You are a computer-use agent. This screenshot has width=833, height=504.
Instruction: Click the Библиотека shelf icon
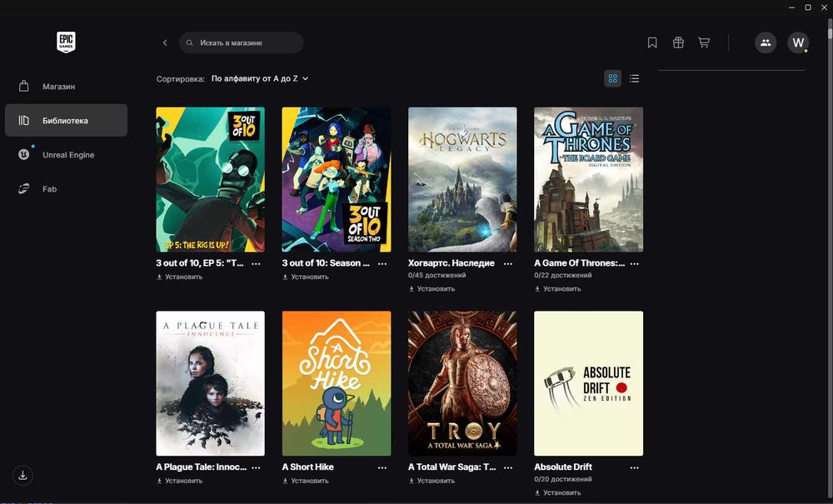(24, 121)
